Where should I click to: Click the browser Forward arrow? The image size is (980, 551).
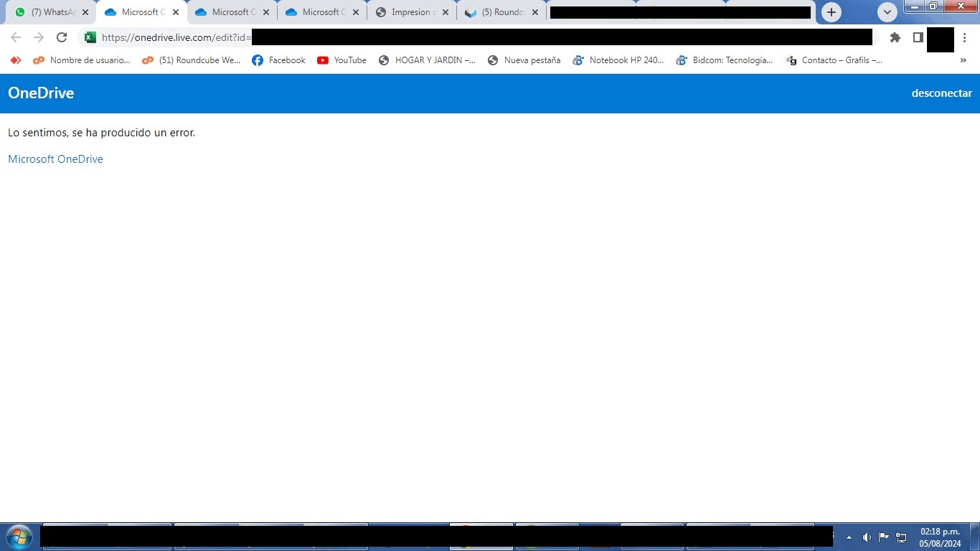click(x=39, y=37)
